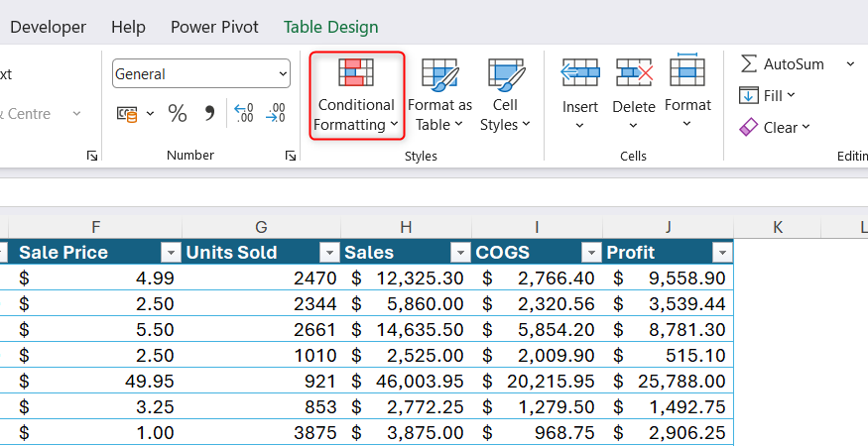868x446 pixels.
Task: Open the Fill options
Action: pyautogui.click(x=767, y=96)
